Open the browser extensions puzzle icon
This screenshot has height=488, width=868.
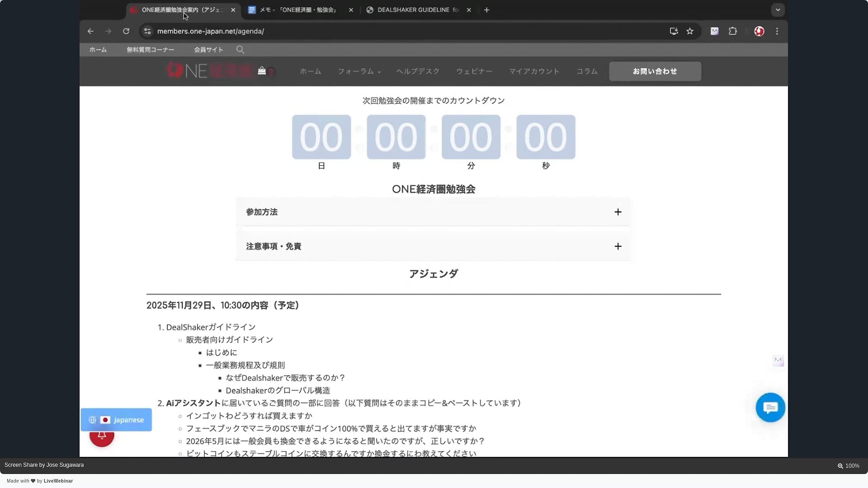pyautogui.click(x=732, y=31)
